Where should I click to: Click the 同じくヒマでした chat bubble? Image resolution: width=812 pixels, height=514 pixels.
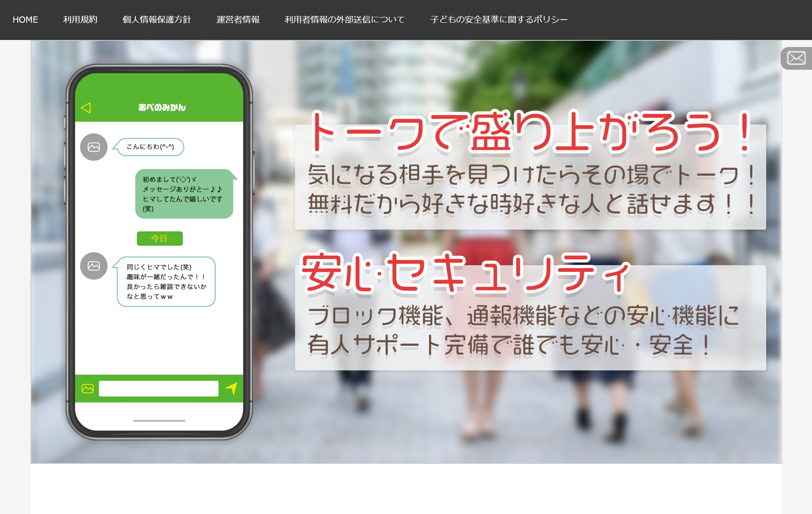(x=166, y=282)
